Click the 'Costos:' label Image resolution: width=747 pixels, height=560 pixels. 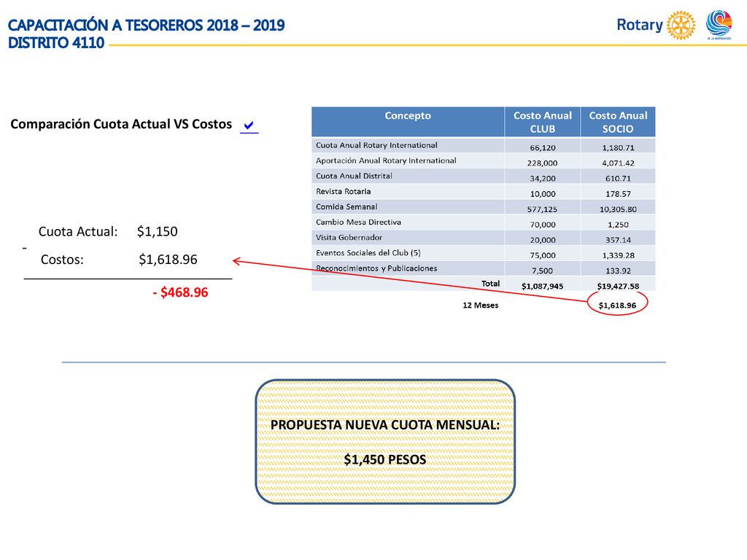[x=62, y=260]
